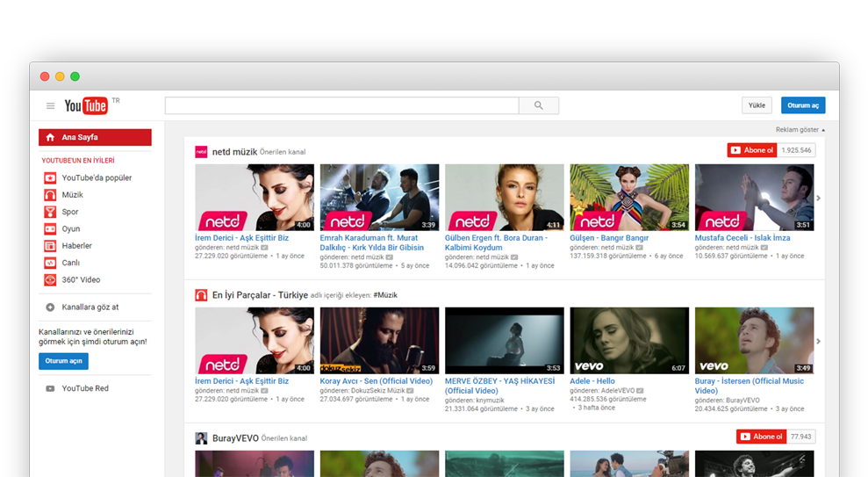The image size is (868, 477).
Task: Click the Yükle upload button
Action: (756, 105)
